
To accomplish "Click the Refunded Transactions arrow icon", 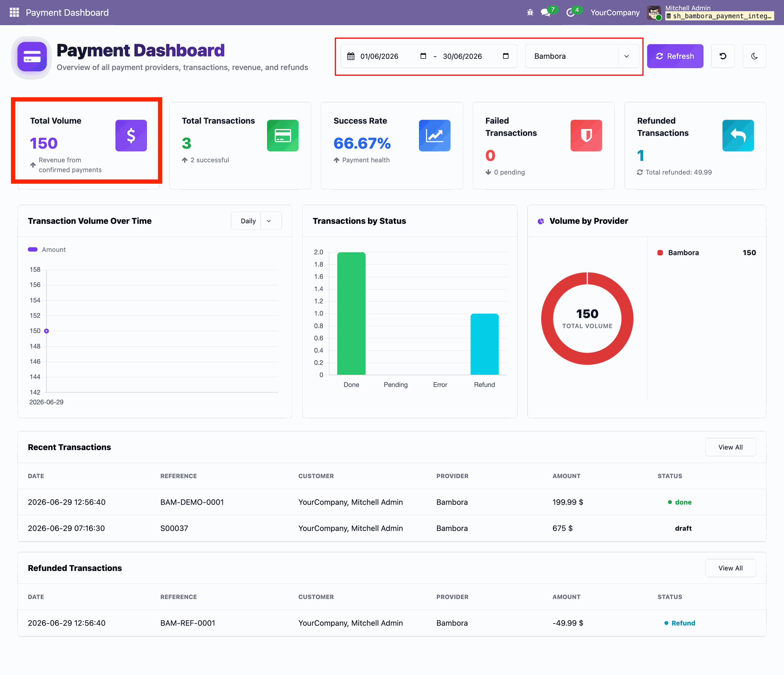I will [738, 136].
